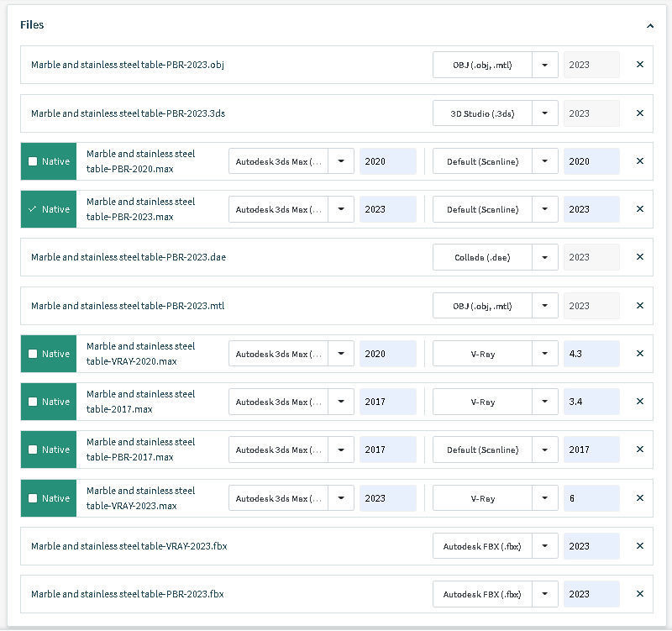
Task: Click the PBR-2023.3ds file name
Action: point(128,113)
